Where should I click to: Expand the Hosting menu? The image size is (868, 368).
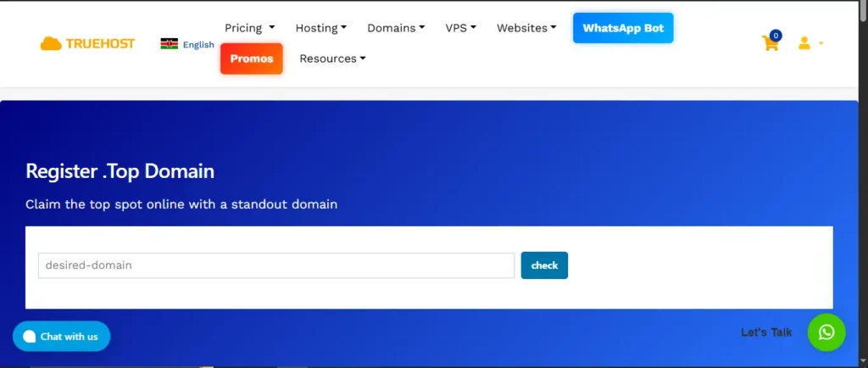click(321, 28)
